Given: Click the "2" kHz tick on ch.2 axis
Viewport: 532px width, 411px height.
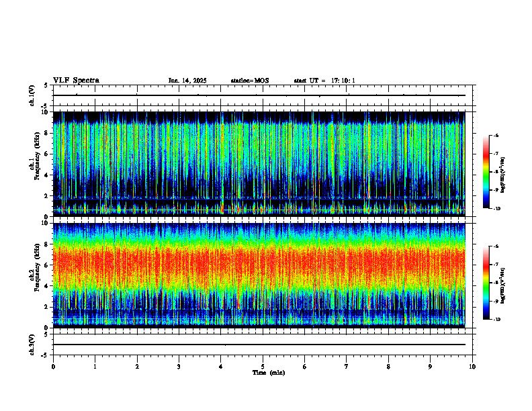Looking at the screenshot, I should click(x=47, y=307).
